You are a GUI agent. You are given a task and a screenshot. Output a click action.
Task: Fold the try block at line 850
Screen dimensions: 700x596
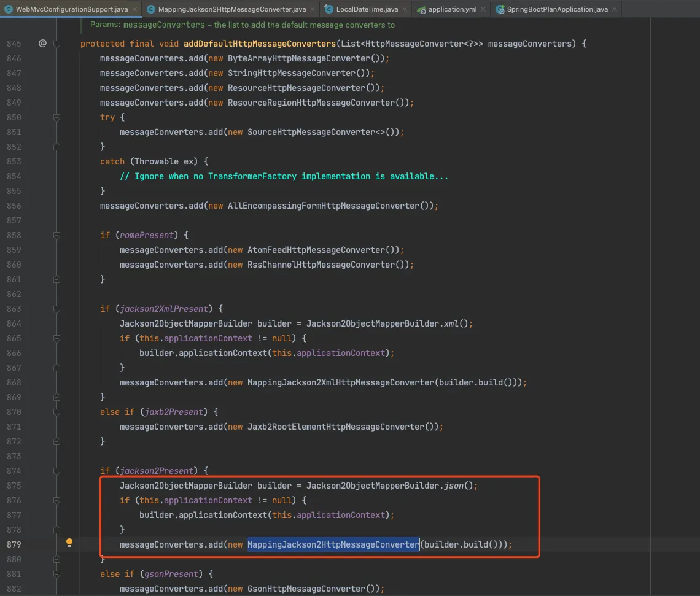(x=57, y=117)
